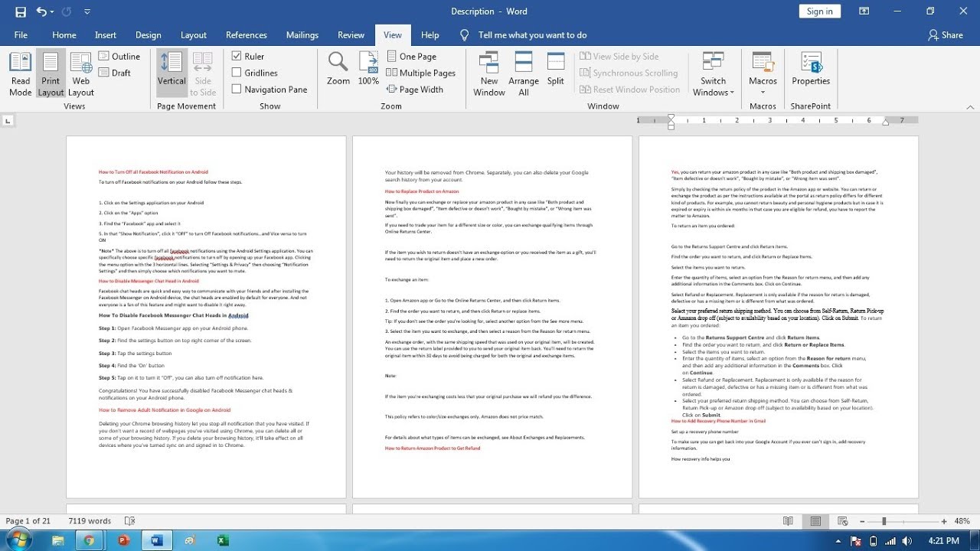Click Synchronous Scrolling option
The image size is (980, 551).
628,73
